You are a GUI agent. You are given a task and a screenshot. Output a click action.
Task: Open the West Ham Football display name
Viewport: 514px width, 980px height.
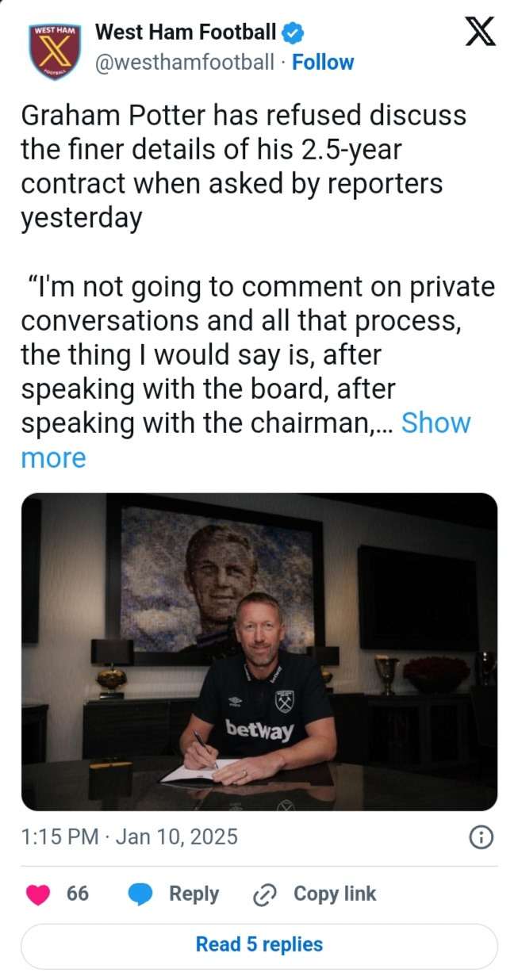point(186,33)
